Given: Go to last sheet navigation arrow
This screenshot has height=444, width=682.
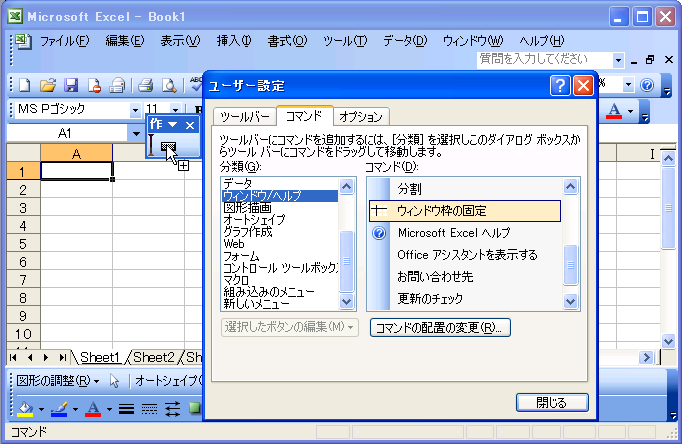Looking at the screenshot, I should [63, 357].
